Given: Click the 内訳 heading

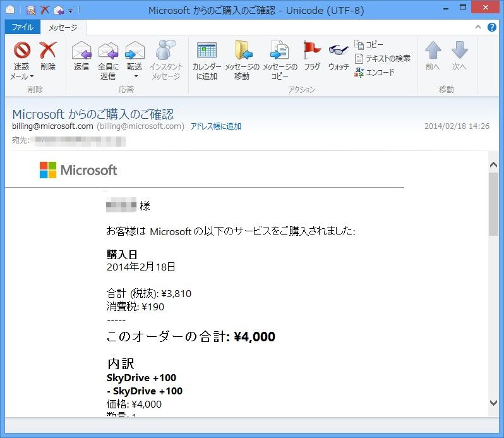Looking at the screenshot, I should 121,363.
